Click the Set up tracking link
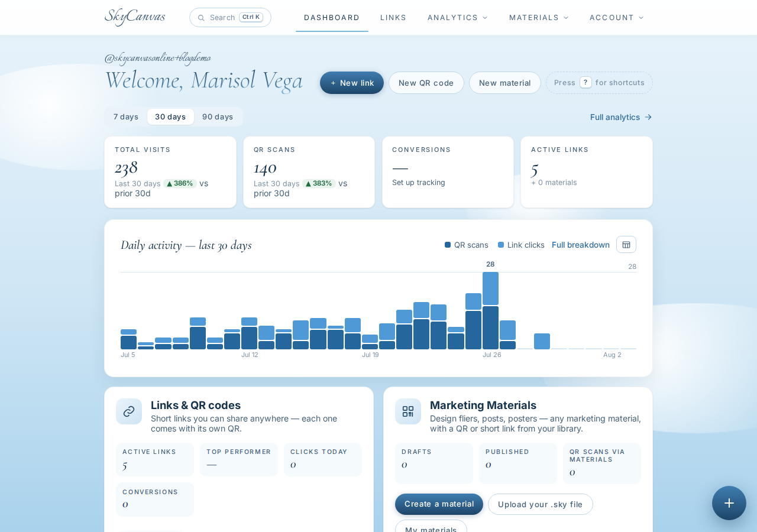This screenshot has width=757, height=532. pyautogui.click(x=419, y=182)
